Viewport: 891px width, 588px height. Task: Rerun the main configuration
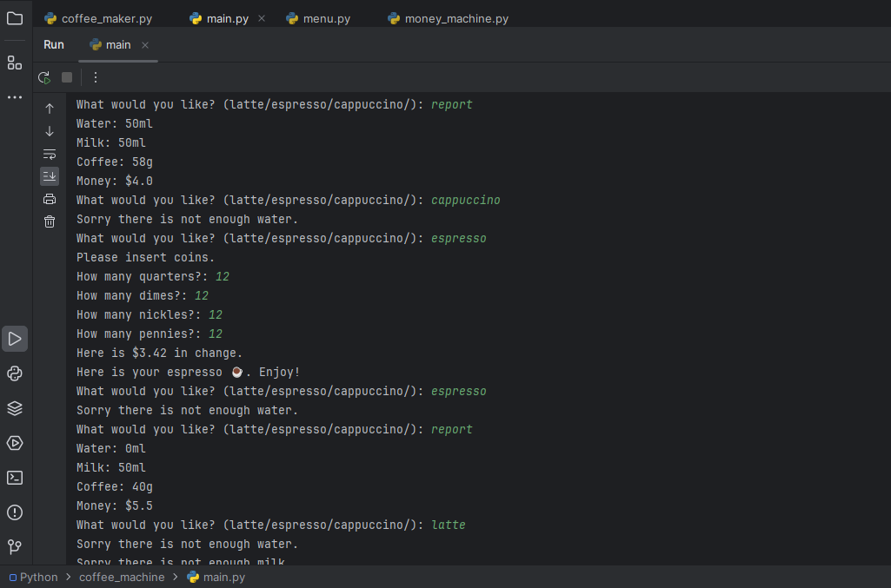(x=44, y=77)
